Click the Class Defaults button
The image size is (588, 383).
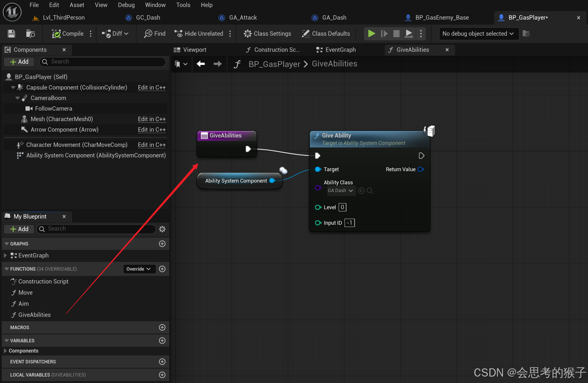326,34
